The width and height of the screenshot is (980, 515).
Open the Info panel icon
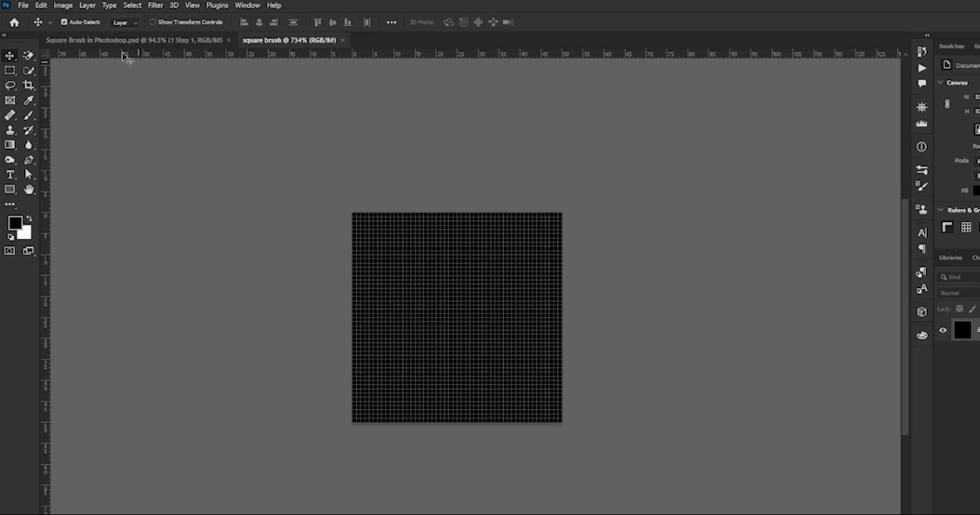(921, 147)
